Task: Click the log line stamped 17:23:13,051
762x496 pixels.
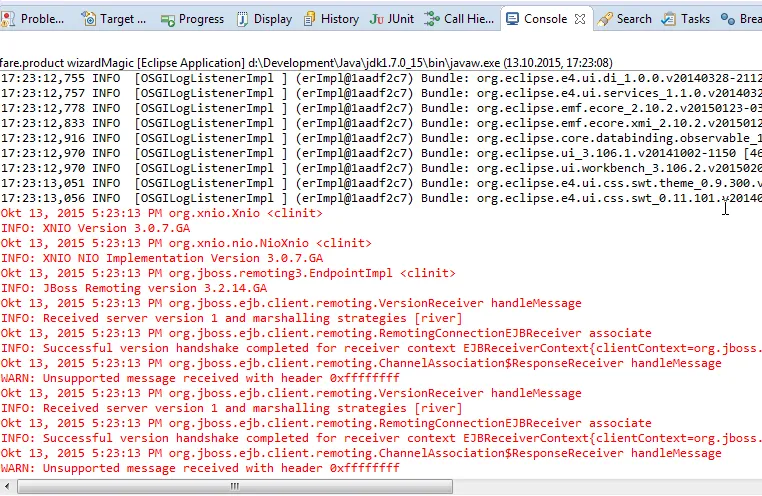Action: [381, 184]
